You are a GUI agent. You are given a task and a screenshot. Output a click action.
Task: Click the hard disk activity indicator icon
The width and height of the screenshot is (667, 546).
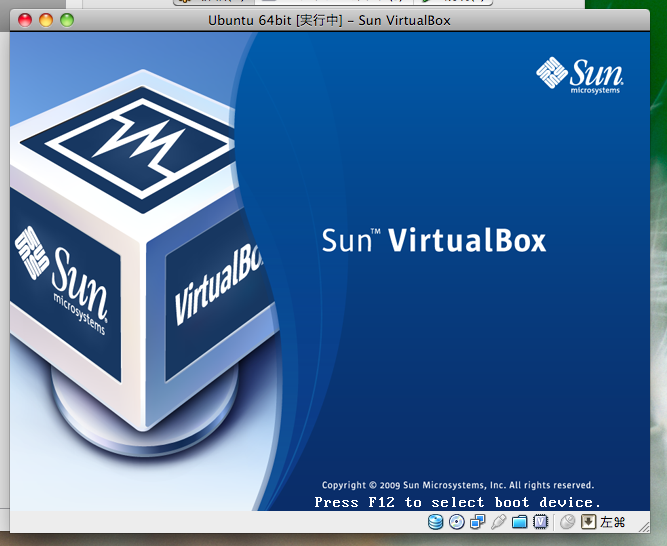[435, 522]
